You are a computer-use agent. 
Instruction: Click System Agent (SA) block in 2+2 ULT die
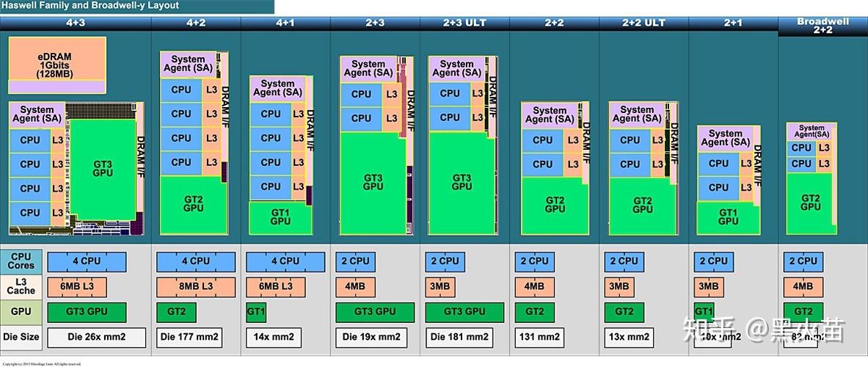click(637, 115)
